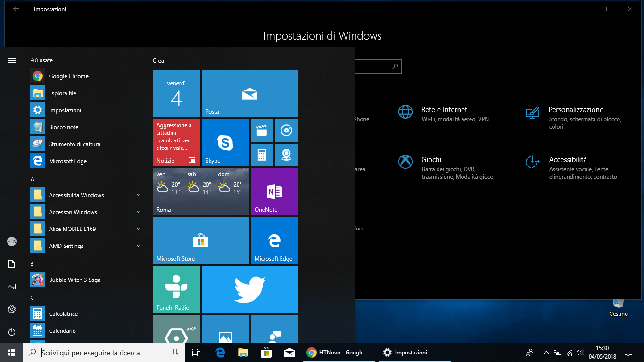Open the Microsoft Store tile
644x362 pixels.
201,241
